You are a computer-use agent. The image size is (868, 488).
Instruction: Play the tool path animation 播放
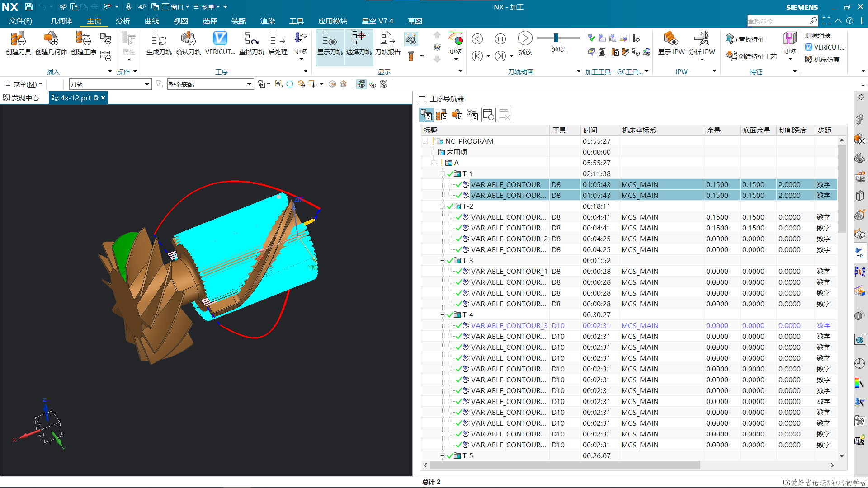[525, 43]
